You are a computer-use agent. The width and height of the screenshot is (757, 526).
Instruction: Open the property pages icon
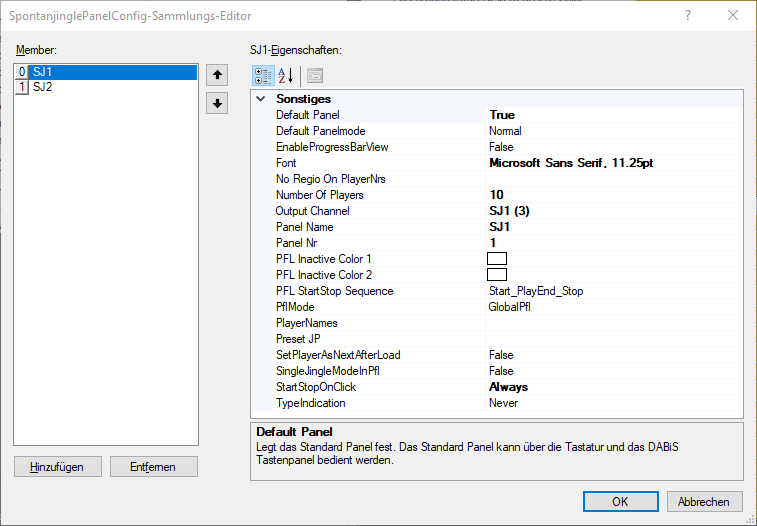pyautogui.click(x=315, y=76)
